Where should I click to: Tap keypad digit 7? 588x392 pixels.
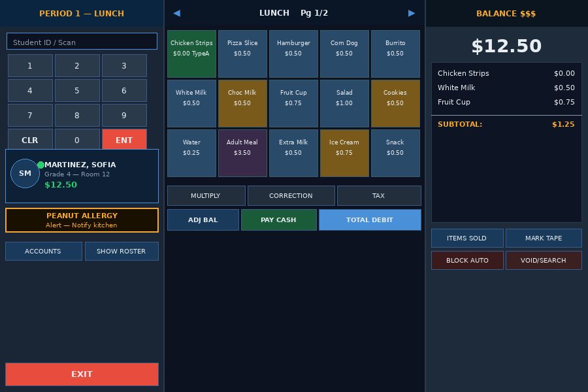[x=30, y=115]
